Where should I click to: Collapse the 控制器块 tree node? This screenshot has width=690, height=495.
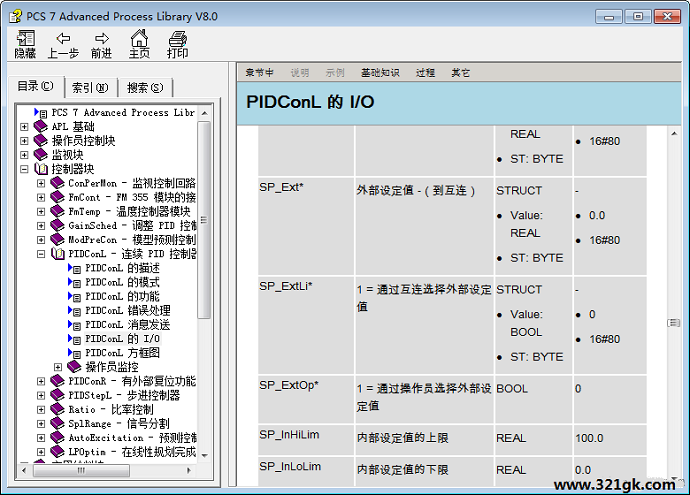[24, 169]
